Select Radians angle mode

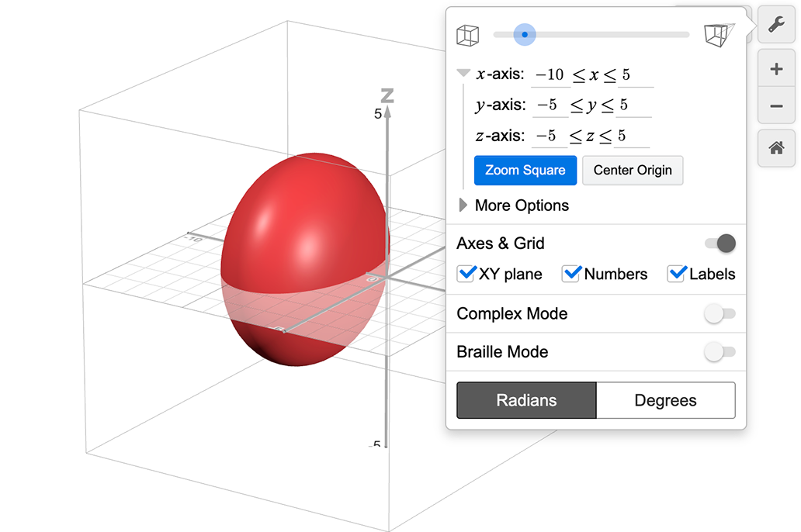coord(526,400)
